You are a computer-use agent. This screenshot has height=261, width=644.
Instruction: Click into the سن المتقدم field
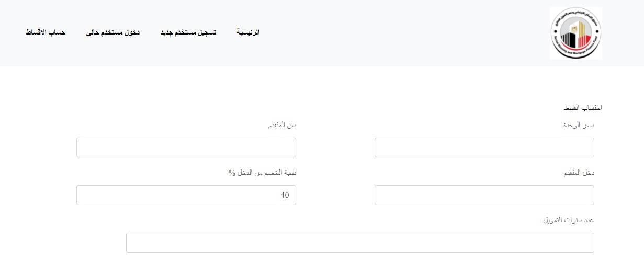coord(186,147)
